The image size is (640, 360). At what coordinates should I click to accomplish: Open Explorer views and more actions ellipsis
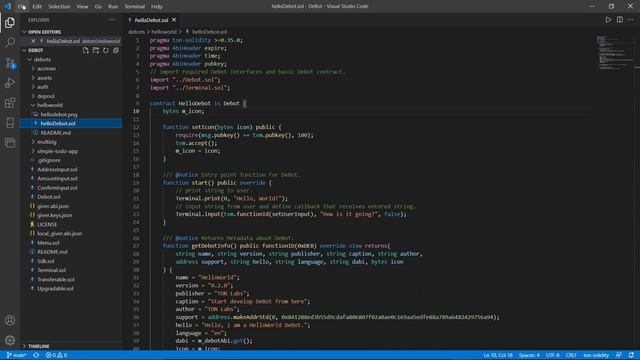point(112,20)
